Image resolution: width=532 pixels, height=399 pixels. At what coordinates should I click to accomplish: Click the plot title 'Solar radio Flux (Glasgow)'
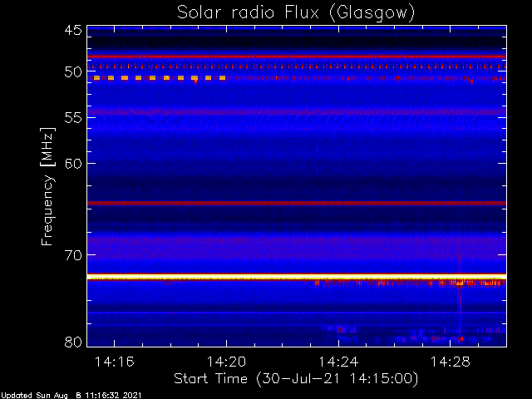tap(296, 13)
